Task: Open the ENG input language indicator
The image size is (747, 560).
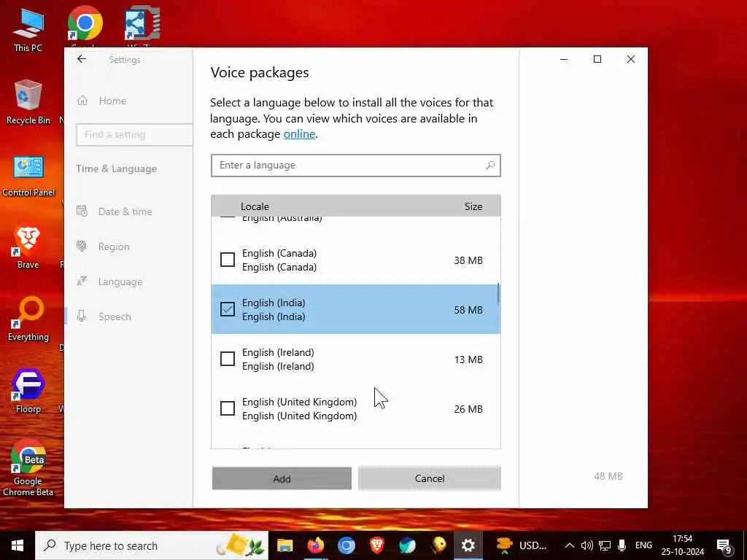Action: click(x=643, y=545)
